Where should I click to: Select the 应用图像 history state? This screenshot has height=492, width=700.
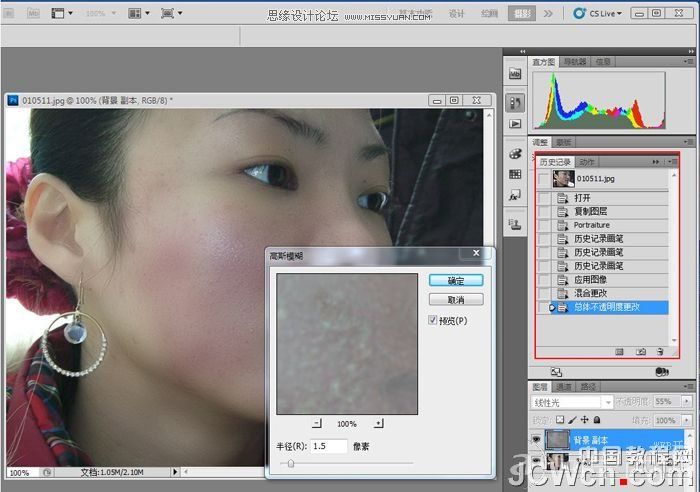coord(609,280)
